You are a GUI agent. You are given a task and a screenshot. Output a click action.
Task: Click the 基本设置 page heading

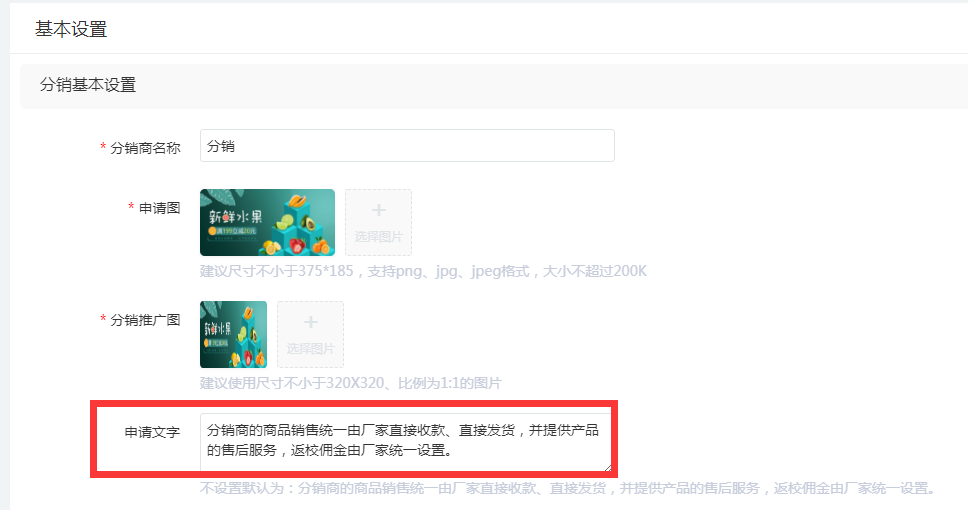[x=71, y=29]
